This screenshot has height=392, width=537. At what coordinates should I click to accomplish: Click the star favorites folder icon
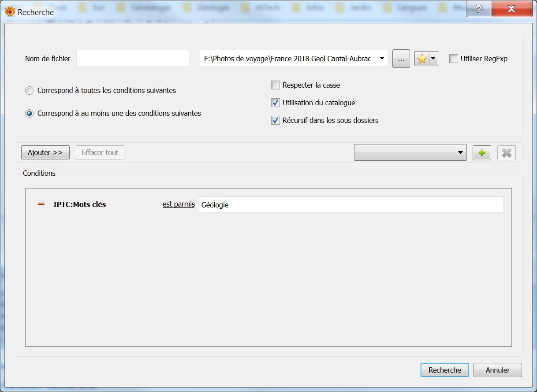pos(421,59)
